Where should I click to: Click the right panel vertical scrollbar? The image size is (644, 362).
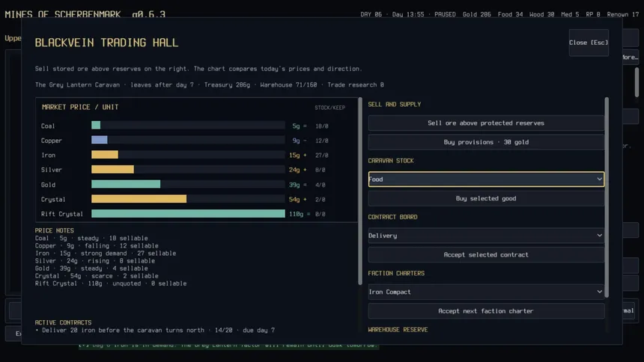point(607,197)
